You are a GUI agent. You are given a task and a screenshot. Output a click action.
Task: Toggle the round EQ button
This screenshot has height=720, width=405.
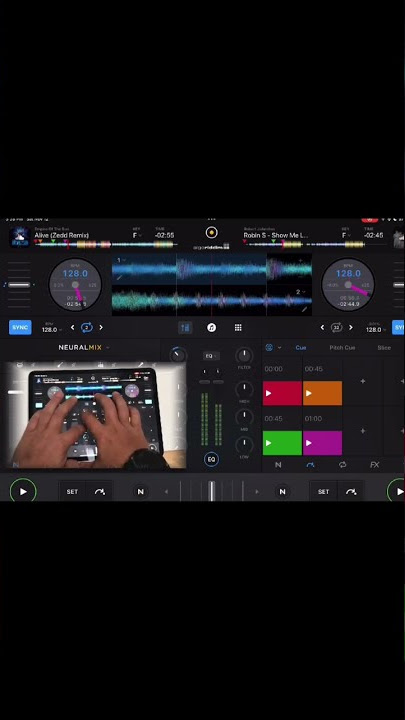coord(211,459)
